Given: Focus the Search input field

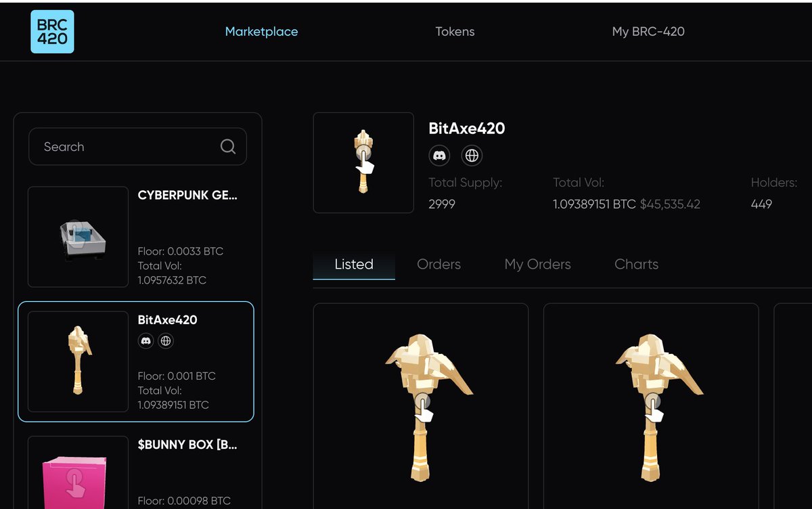Looking at the screenshot, I should [137, 147].
